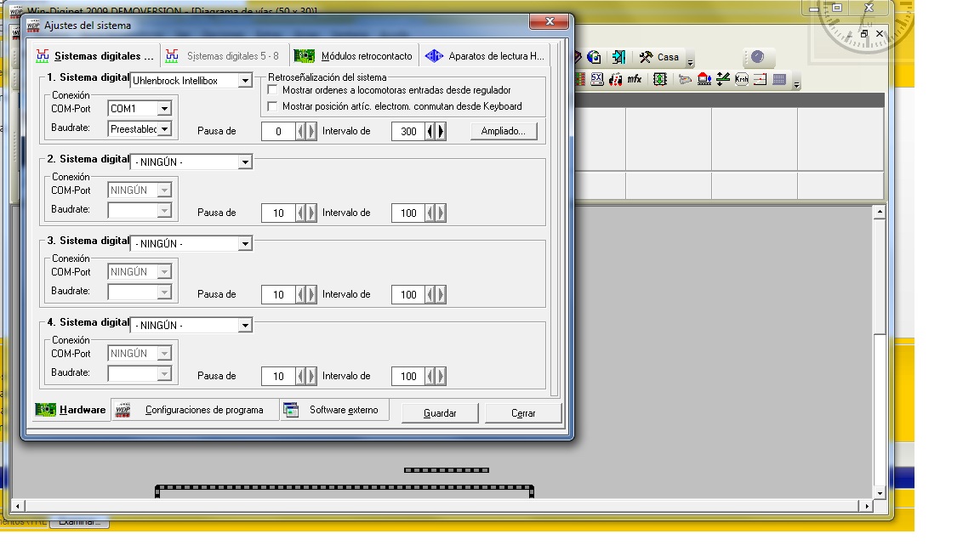Open the red-roof station icon
980x551 pixels.
(x=704, y=79)
